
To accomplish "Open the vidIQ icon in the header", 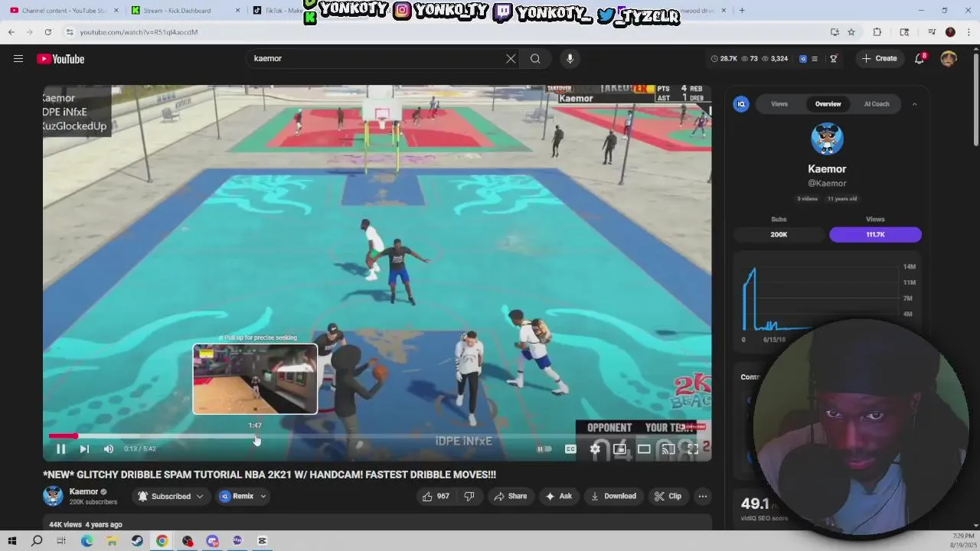I will (803, 59).
